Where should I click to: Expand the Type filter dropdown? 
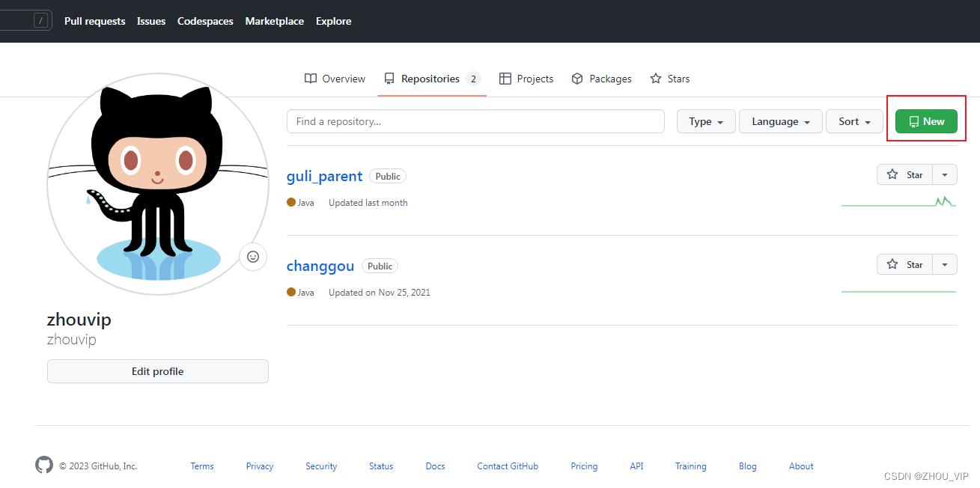[x=706, y=121]
